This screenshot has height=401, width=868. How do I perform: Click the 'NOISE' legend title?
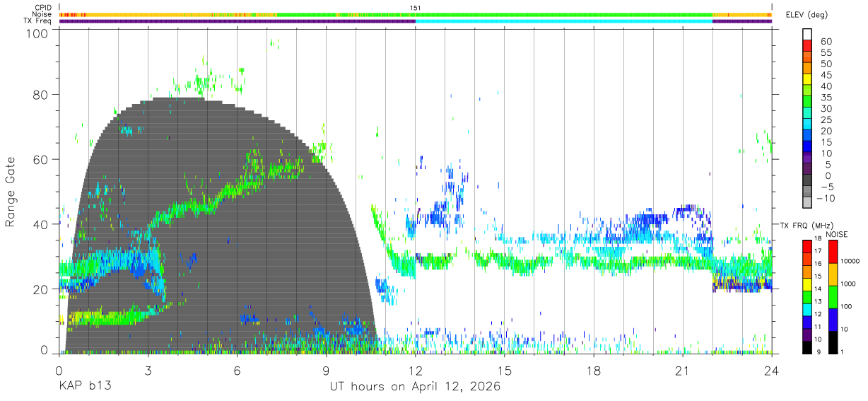coord(836,234)
